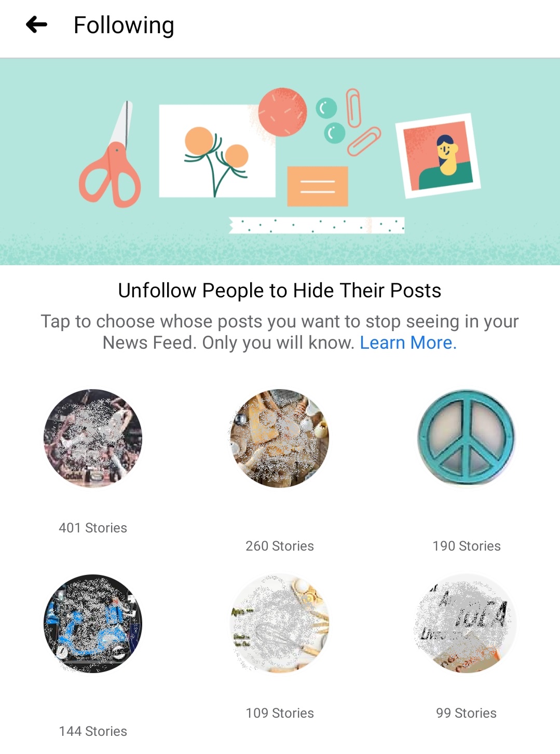Click the Unfollow People to Hide Their Posts heading

(x=280, y=291)
